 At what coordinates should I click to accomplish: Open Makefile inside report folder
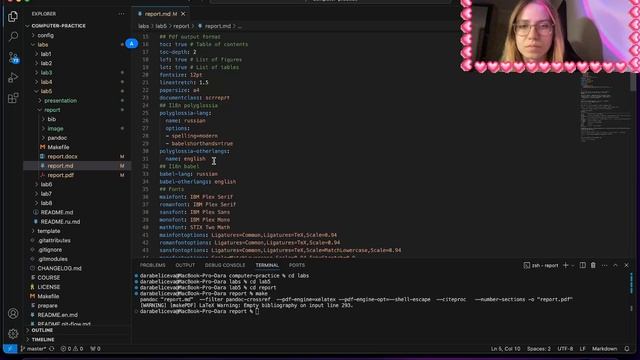58,147
